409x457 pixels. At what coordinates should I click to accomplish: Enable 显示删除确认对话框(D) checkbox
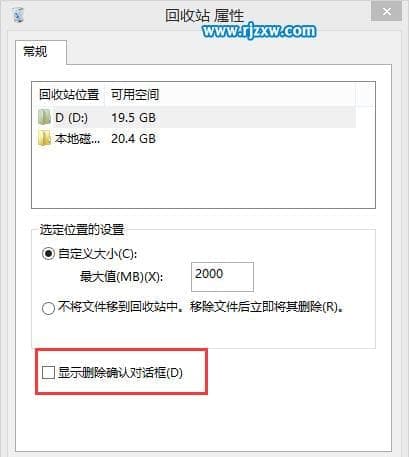[x=48, y=373]
